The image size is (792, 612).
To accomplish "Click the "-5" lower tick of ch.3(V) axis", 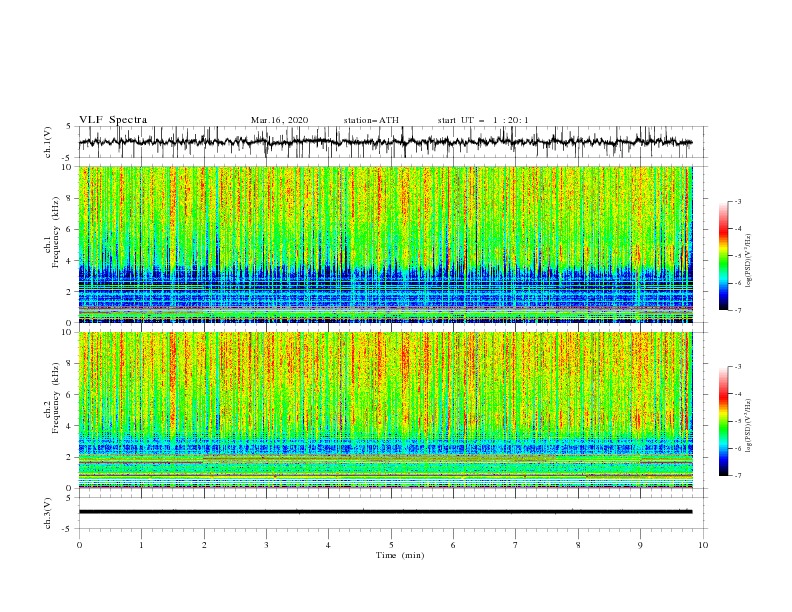I will (67, 529).
